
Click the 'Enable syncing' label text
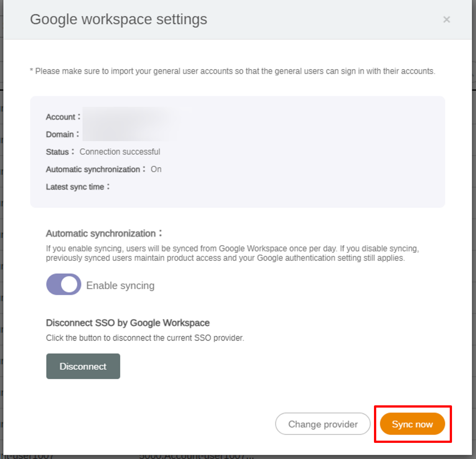120,286
